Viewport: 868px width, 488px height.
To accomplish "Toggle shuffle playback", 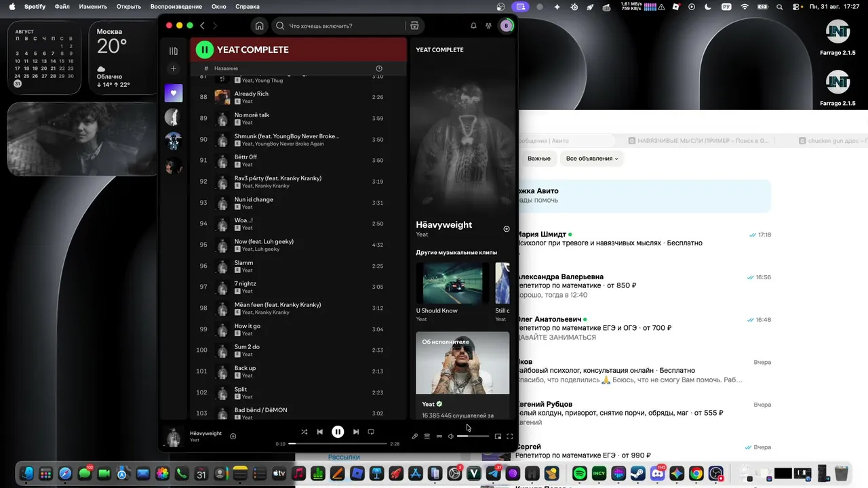I will (x=304, y=432).
